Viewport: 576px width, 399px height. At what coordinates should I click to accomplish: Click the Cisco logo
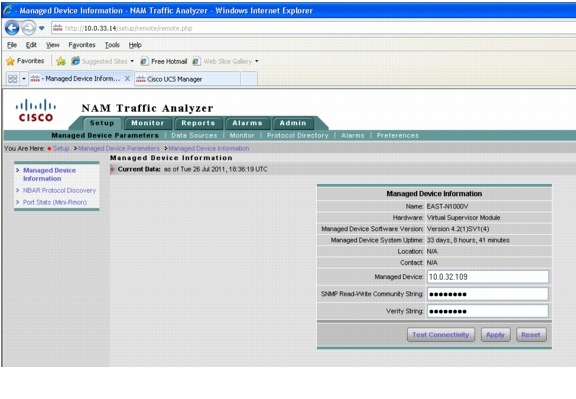pos(36,110)
